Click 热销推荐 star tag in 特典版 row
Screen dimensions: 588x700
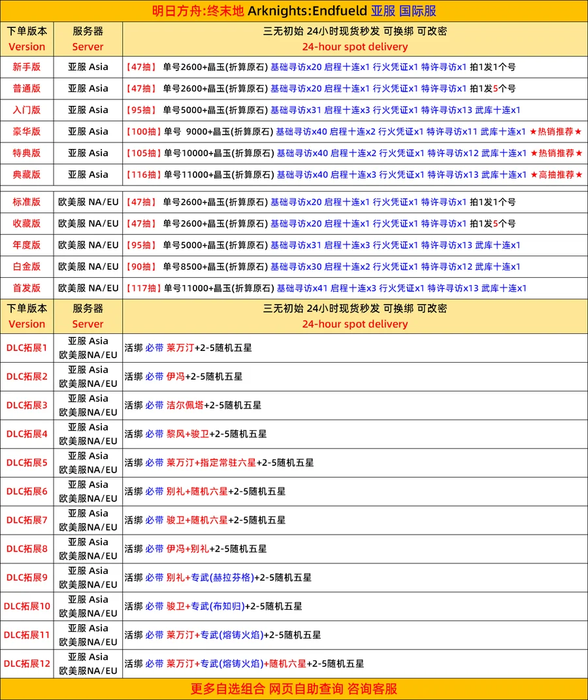557,153
